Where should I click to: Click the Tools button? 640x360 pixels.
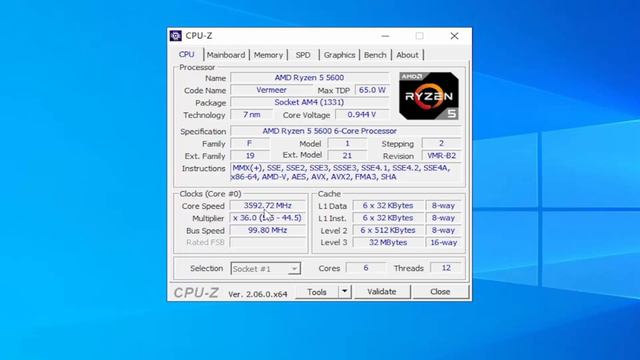coord(317,292)
